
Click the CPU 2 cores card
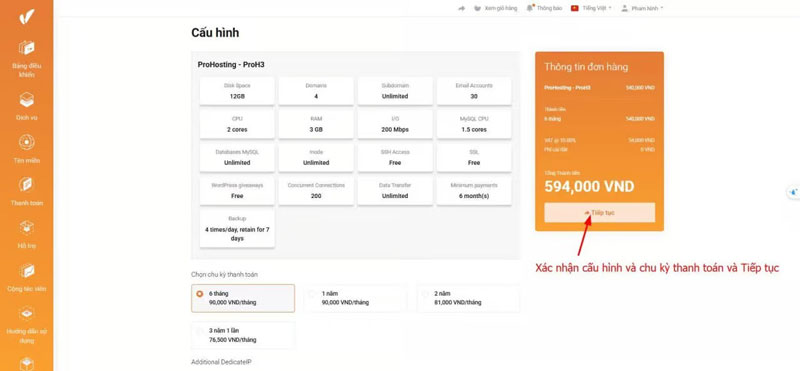(x=237, y=124)
